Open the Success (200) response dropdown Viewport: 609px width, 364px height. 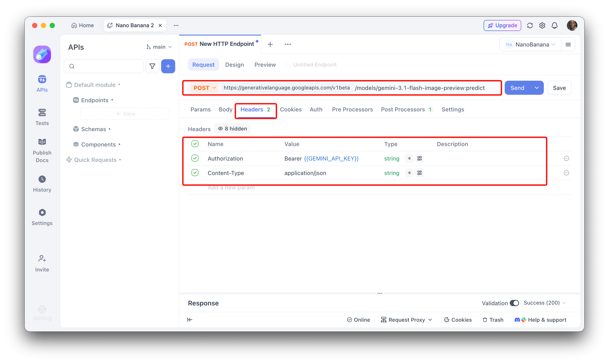(x=545, y=303)
